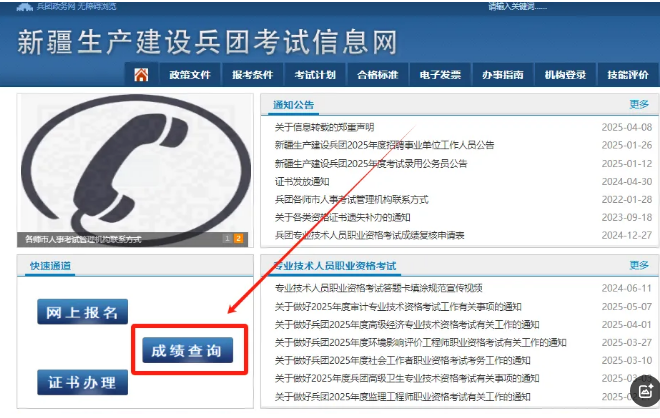Viewport: 660px width, 418px height.
Task: Open 证书发放通知 link
Action: [302, 181]
